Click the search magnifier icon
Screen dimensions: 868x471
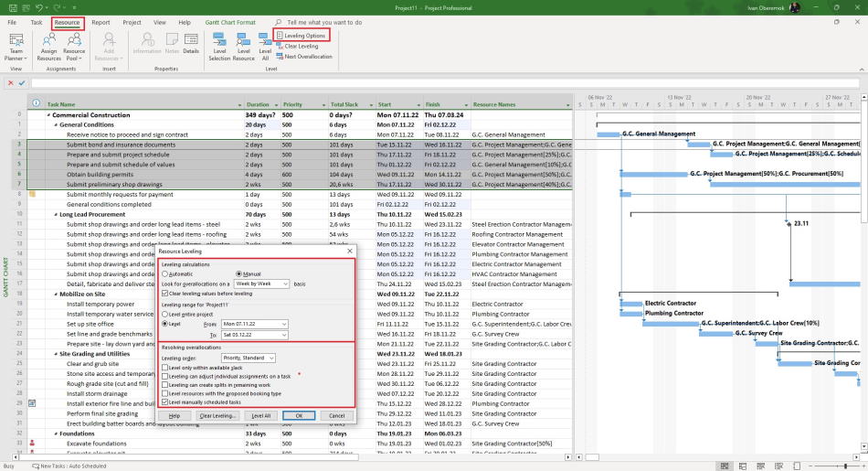coord(279,23)
